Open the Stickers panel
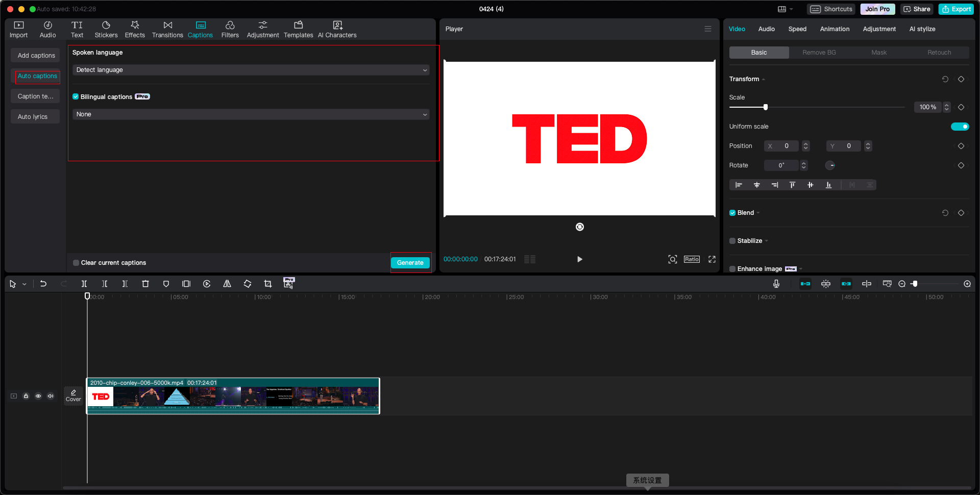 [106, 29]
